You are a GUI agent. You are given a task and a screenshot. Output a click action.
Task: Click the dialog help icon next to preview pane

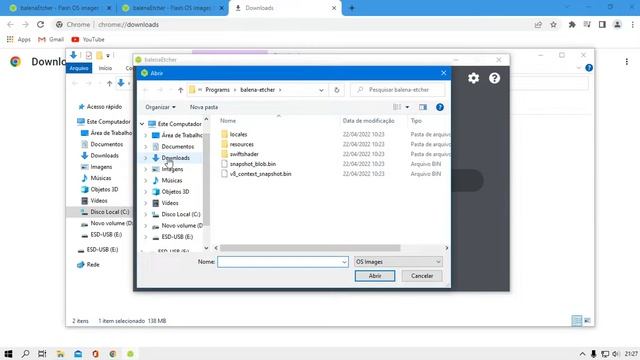(x=440, y=107)
